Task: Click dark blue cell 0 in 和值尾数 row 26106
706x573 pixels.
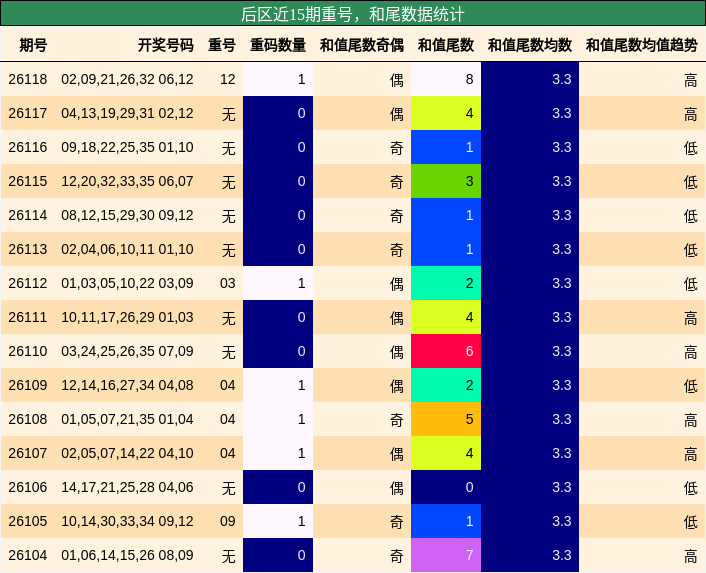Action: coord(446,487)
